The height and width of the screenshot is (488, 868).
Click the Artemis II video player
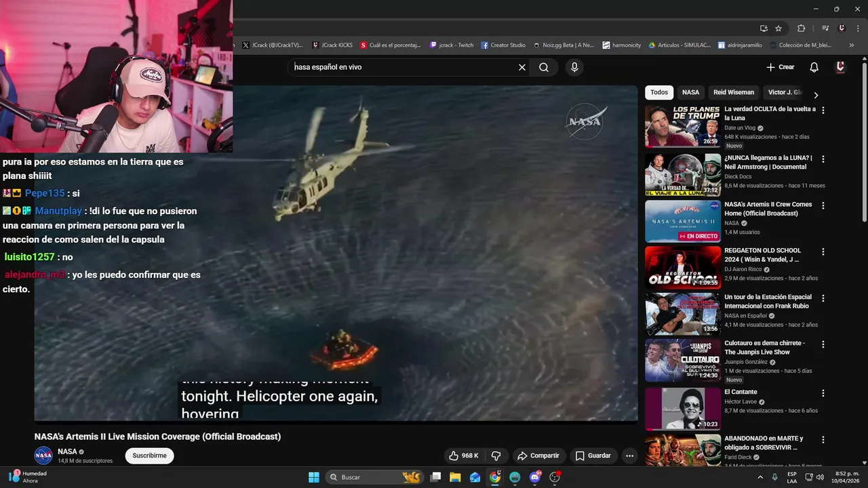click(336, 253)
